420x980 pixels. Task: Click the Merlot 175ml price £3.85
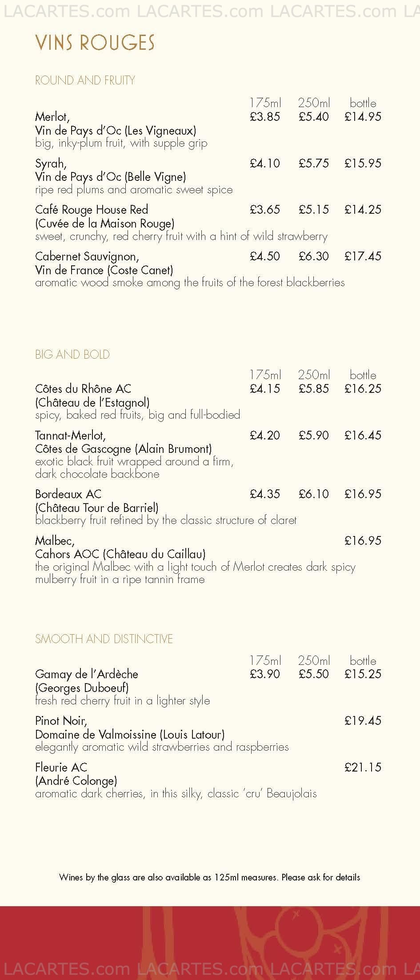coord(265,116)
